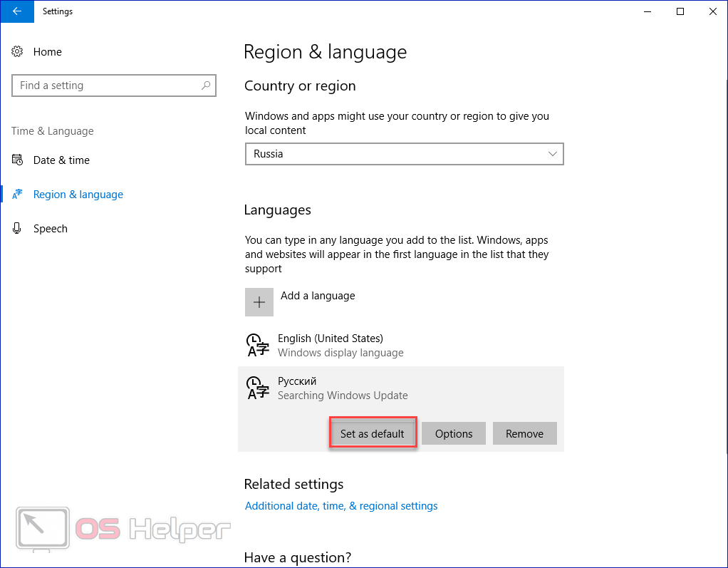728x568 pixels.
Task: Click the back arrow in title bar
Action: (x=17, y=11)
